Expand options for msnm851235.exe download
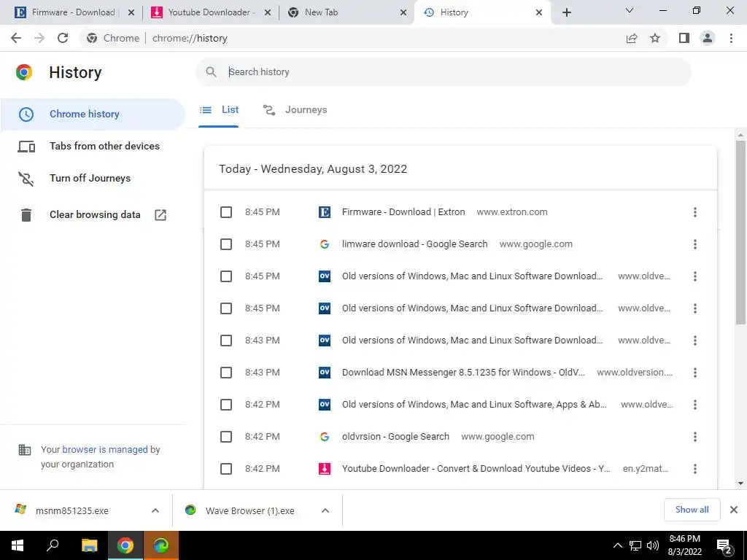The image size is (747, 560). [x=155, y=510]
